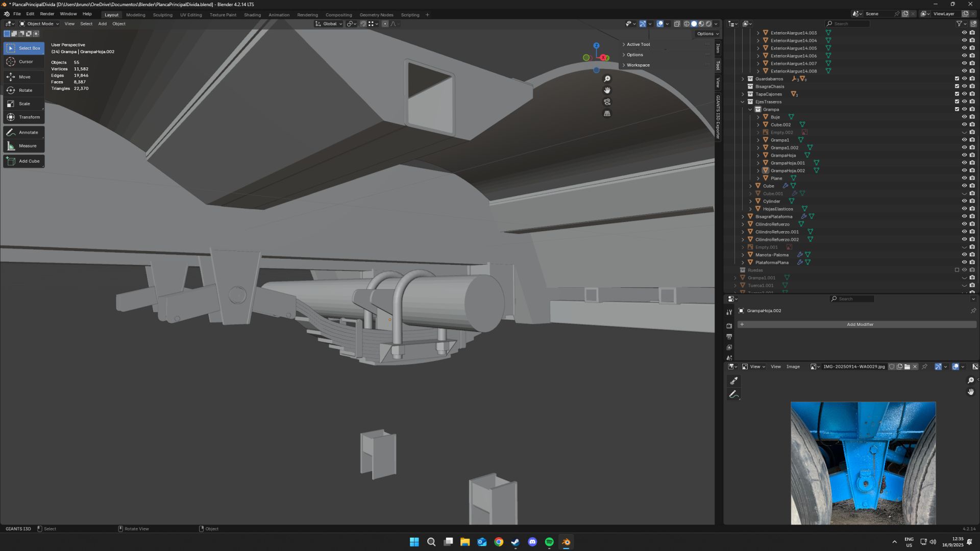
Task: Click the image editor View menu
Action: click(776, 367)
